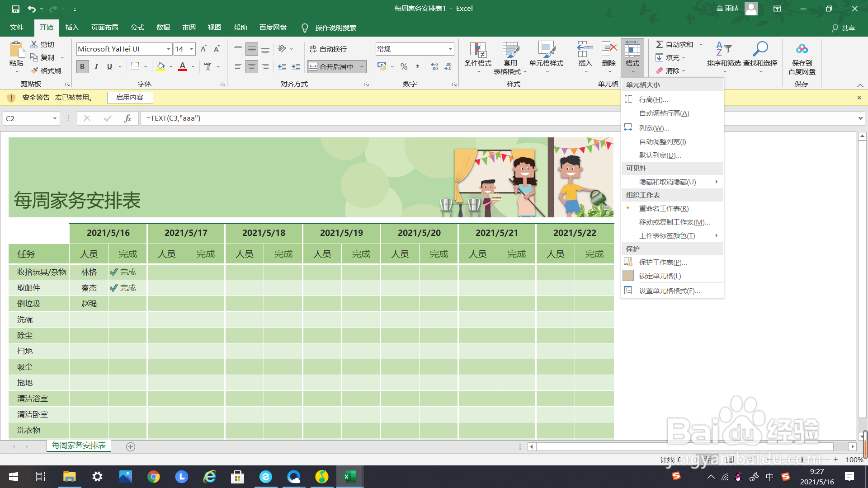868x488 pixels.
Task: Click the Insert Function fx icon
Action: 127,118
